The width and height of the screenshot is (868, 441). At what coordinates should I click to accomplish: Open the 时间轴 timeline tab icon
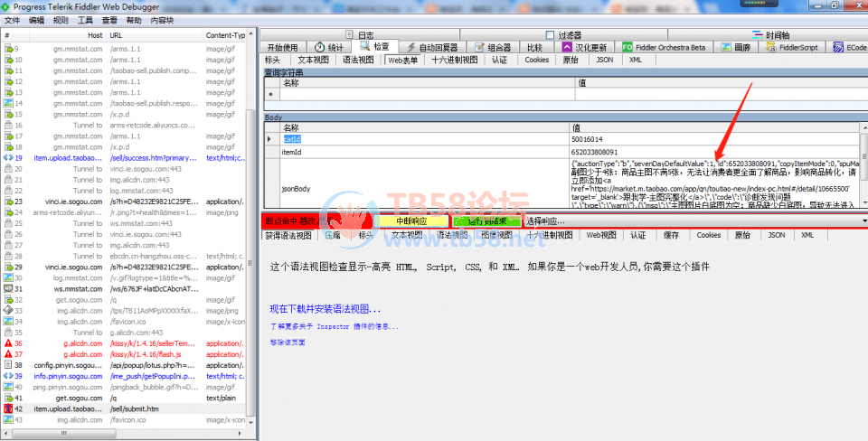tap(757, 35)
